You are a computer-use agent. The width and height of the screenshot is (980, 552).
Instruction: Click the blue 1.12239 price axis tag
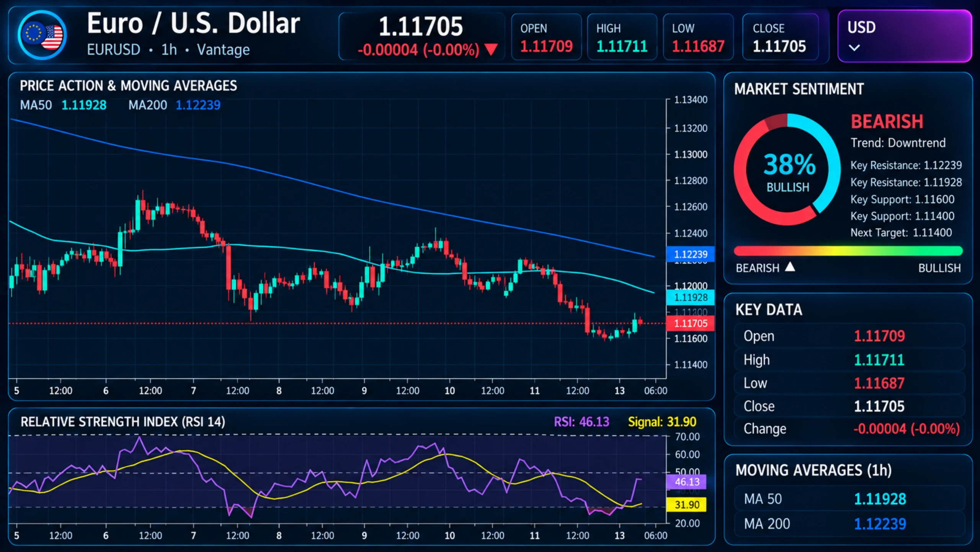[690, 254]
